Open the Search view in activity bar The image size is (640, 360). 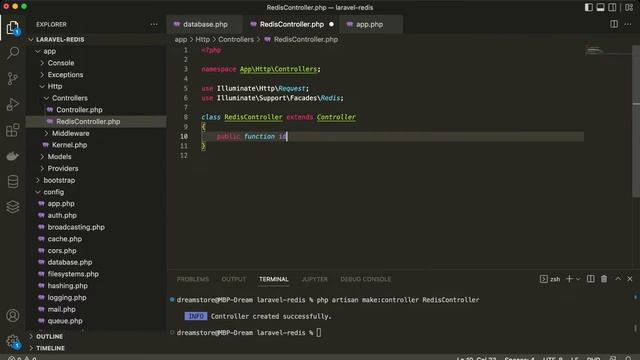point(13,53)
